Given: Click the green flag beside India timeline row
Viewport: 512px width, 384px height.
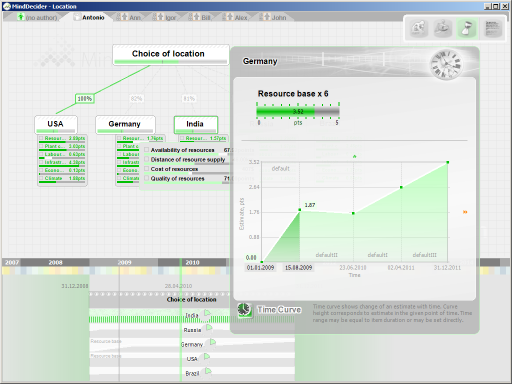Looking at the screenshot, I should click(207, 313).
